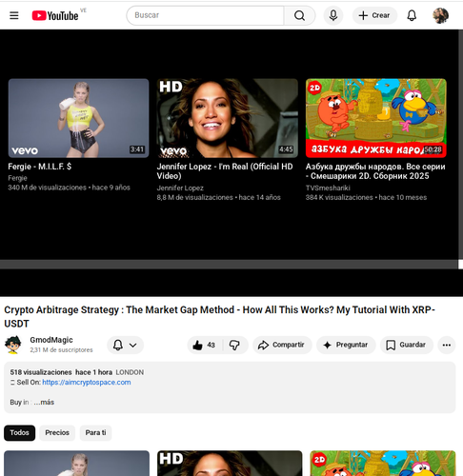Open the Fergie - M.I.L.F. $ title
This screenshot has height=476, width=463.
[x=40, y=167]
